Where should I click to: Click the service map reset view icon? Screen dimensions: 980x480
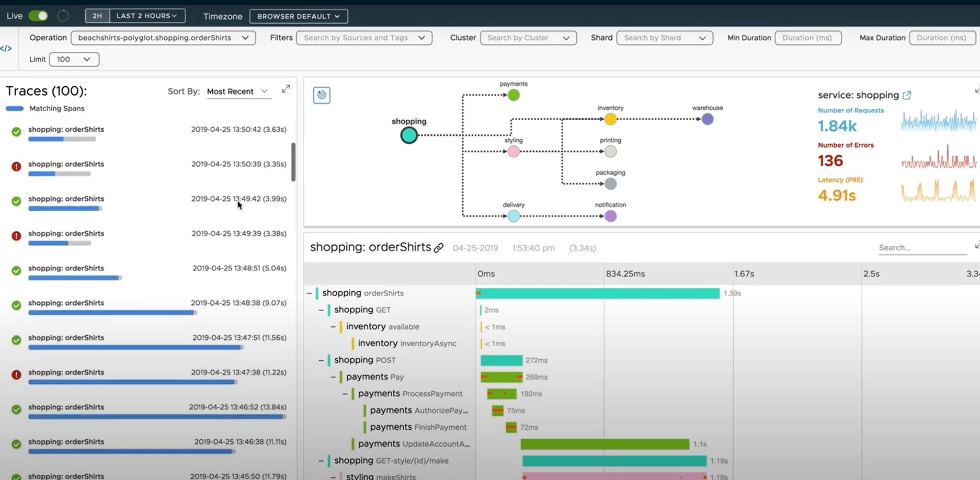point(322,95)
